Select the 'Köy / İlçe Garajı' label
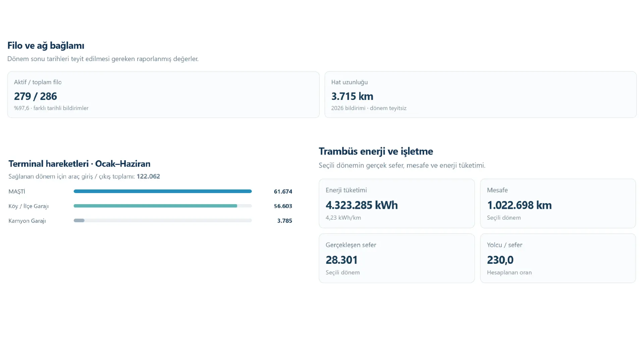 pos(29,206)
